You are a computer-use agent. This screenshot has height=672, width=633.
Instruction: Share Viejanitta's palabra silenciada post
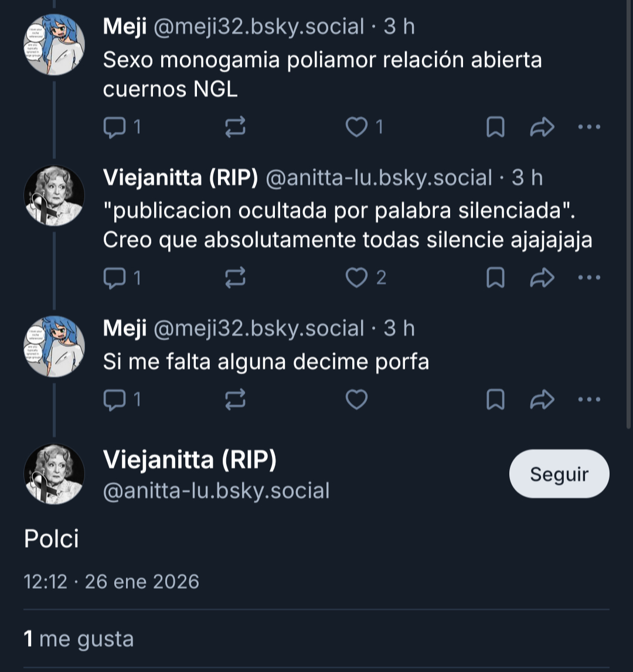[x=542, y=278]
